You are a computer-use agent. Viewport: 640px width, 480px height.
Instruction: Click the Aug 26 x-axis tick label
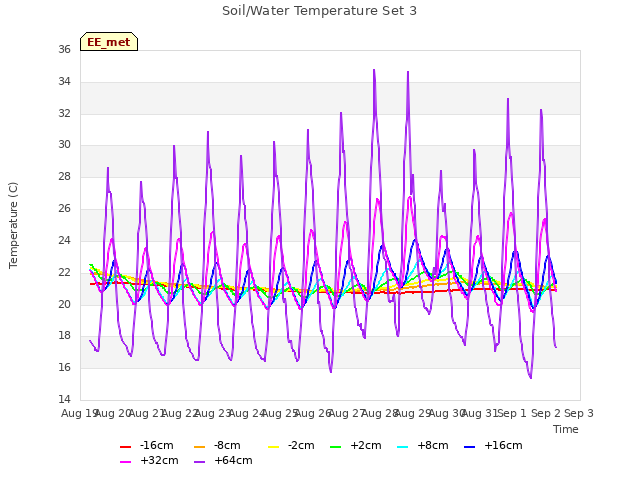coord(313,413)
